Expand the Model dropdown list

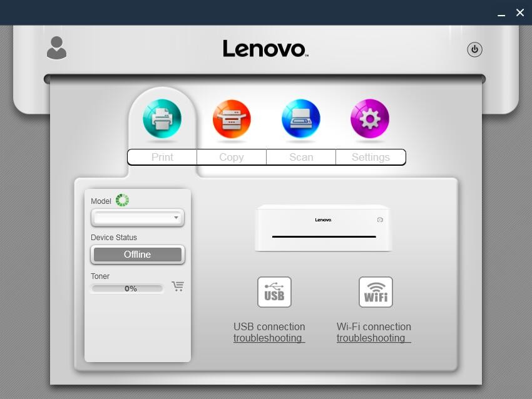pyautogui.click(x=176, y=218)
